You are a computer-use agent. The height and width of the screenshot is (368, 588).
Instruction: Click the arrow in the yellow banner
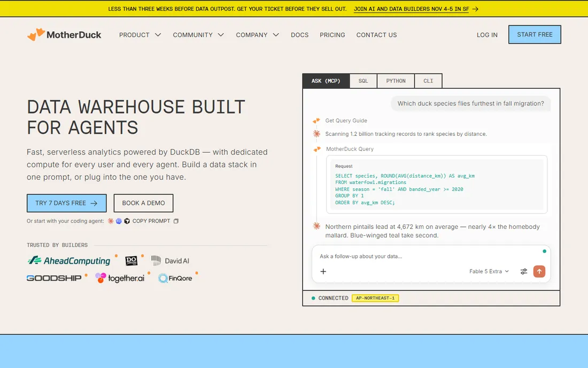(x=476, y=9)
